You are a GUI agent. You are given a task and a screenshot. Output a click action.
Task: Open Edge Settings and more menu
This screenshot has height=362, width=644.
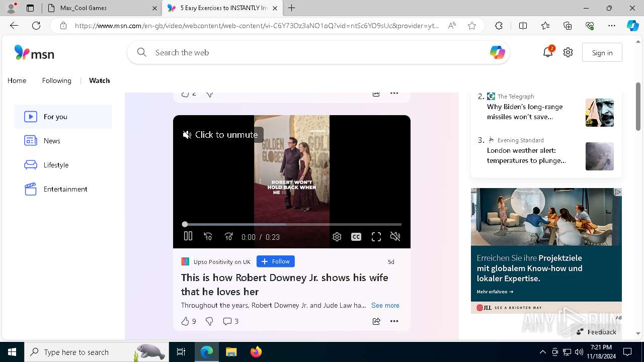[612, 26]
